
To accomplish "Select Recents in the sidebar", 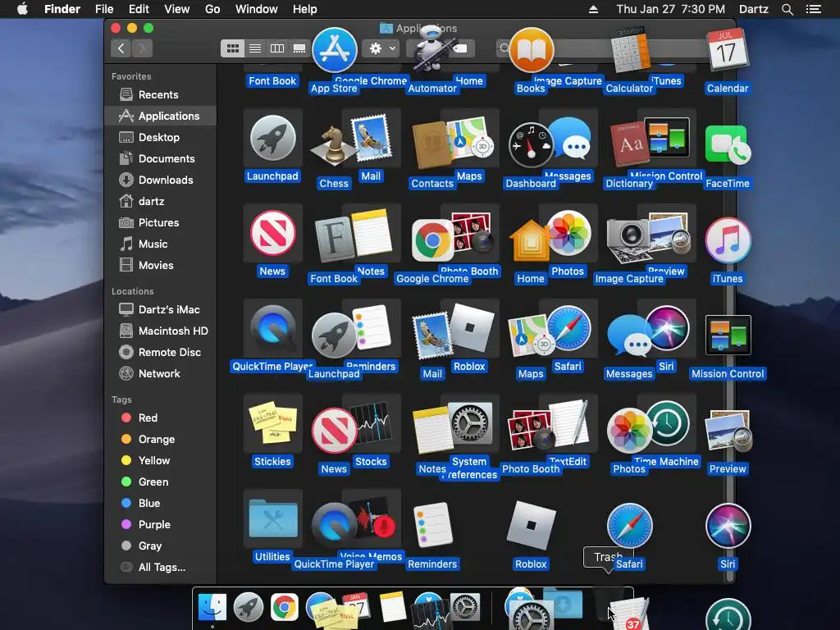I will coord(161,95).
